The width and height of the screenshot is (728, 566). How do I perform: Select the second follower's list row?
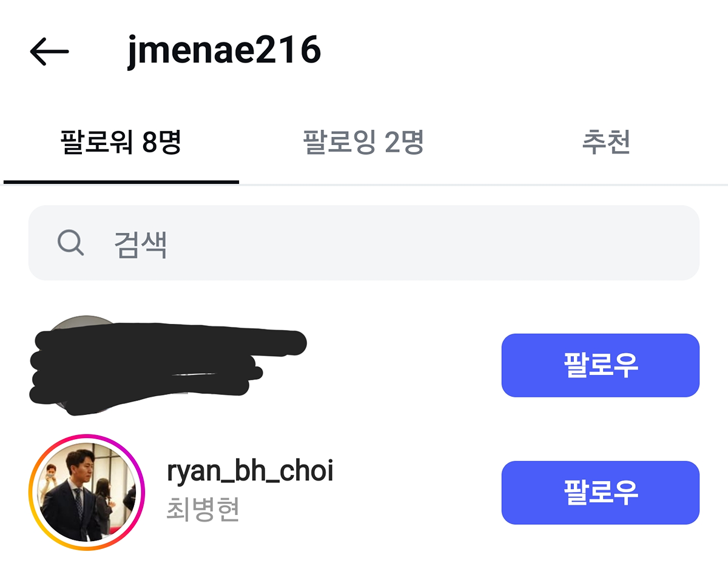(364, 492)
